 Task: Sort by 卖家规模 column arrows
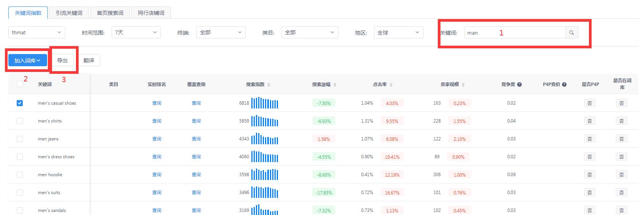463,85
